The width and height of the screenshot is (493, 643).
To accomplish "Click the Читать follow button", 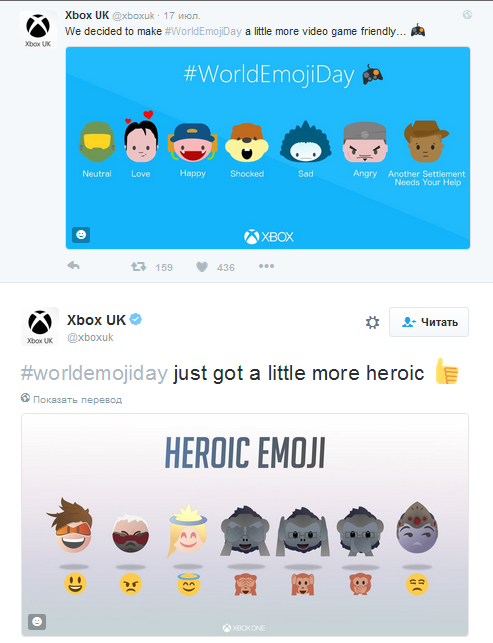I will [x=429, y=322].
